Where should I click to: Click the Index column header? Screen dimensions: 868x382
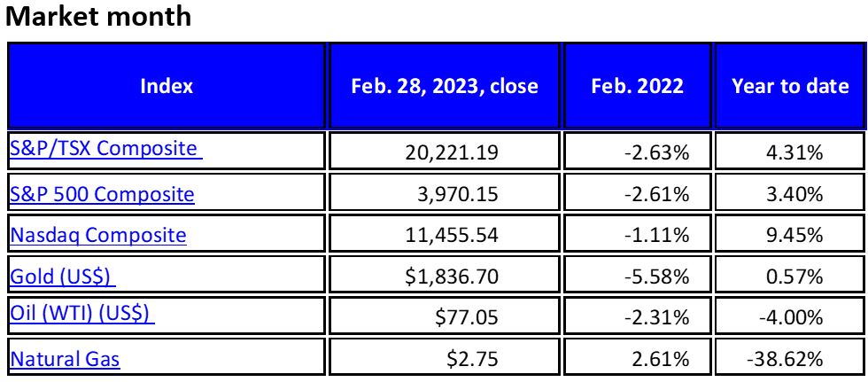coord(167,86)
